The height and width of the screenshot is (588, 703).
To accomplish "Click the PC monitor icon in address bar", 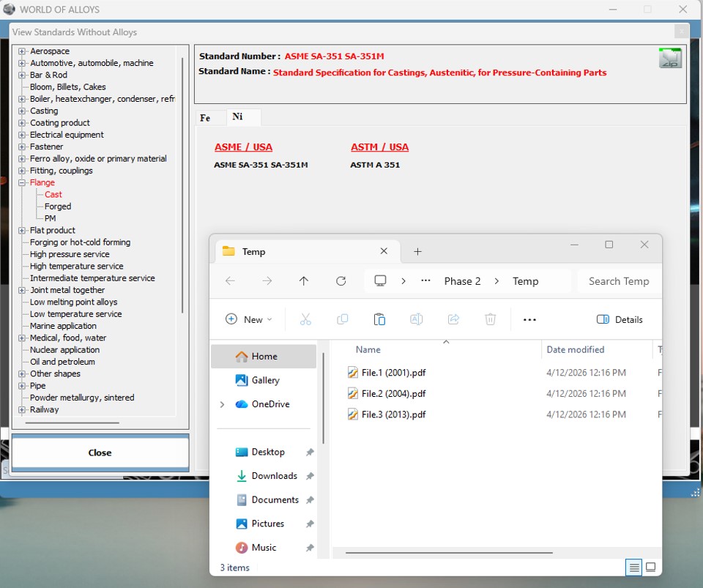I will (x=380, y=281).
